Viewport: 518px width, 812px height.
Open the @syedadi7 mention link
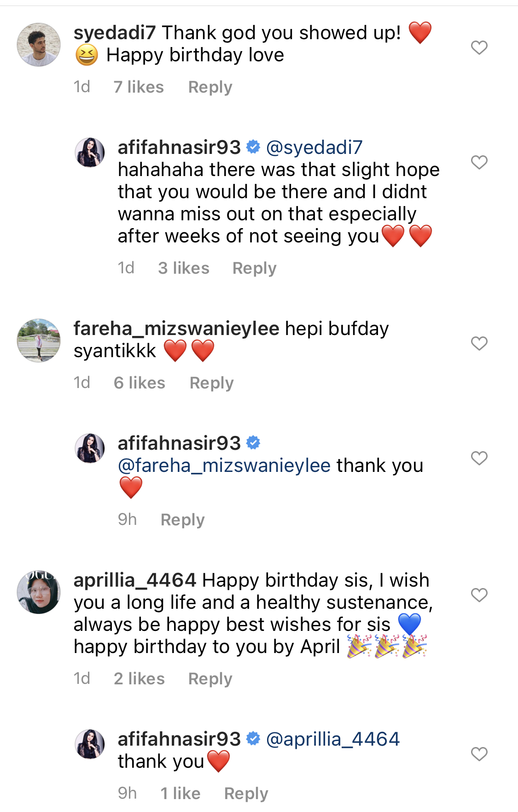pos(314,147)
